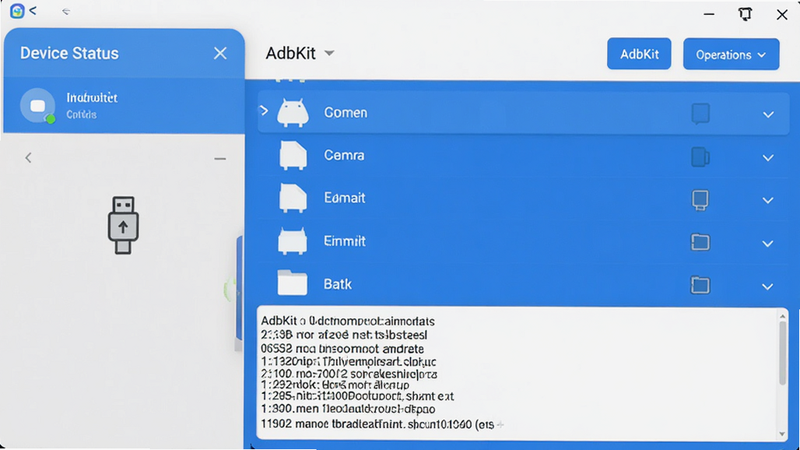Click the chat bubble icon on Gomen row

click(x=701, y=114)
